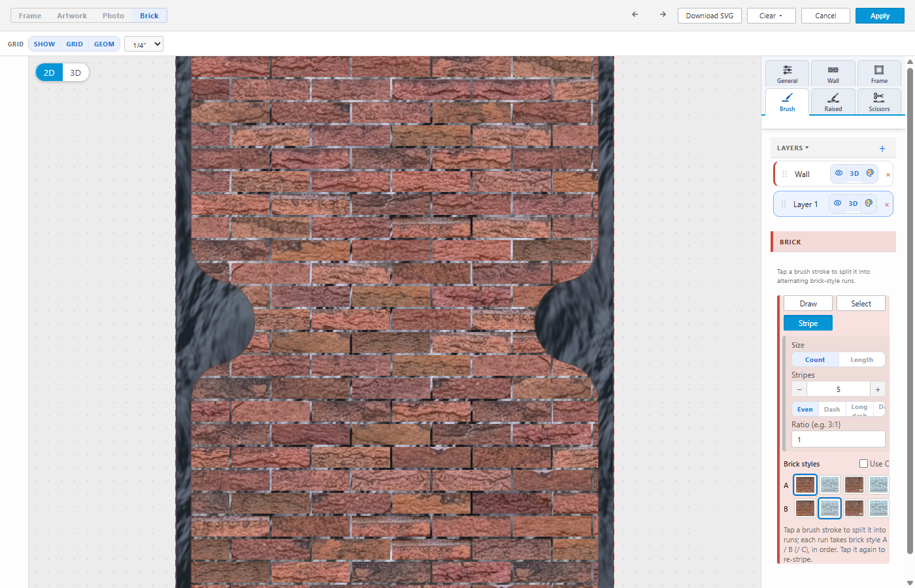Add a new layer with the plus icon
The image size is (915, 588).
(882, 148)
